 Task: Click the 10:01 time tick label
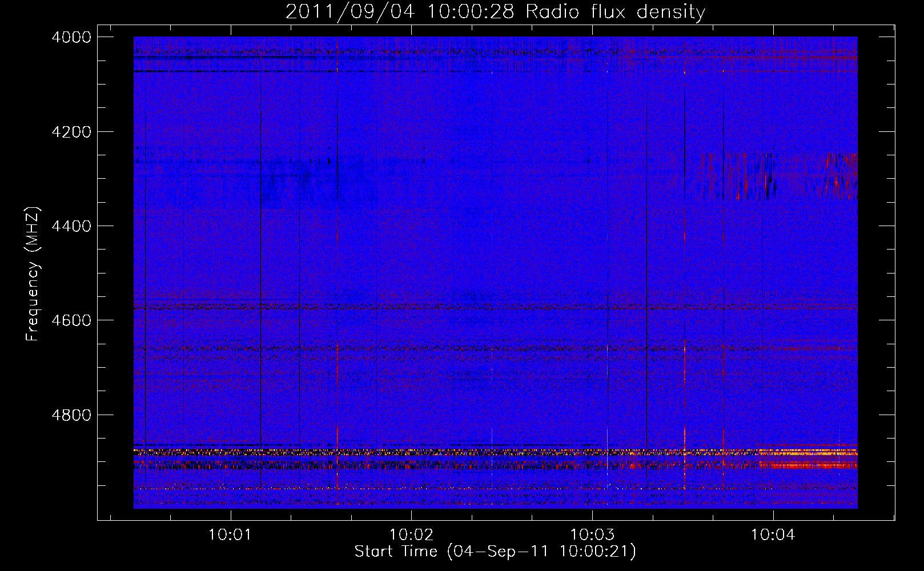tap(230, 535)
